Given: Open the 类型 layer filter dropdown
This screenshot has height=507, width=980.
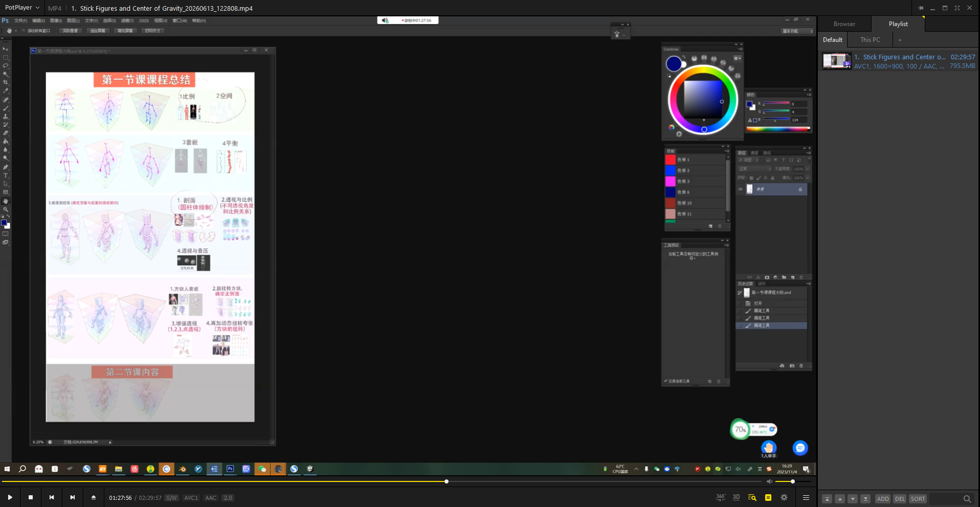Looking at the screenshot, I should coord(748,160).
